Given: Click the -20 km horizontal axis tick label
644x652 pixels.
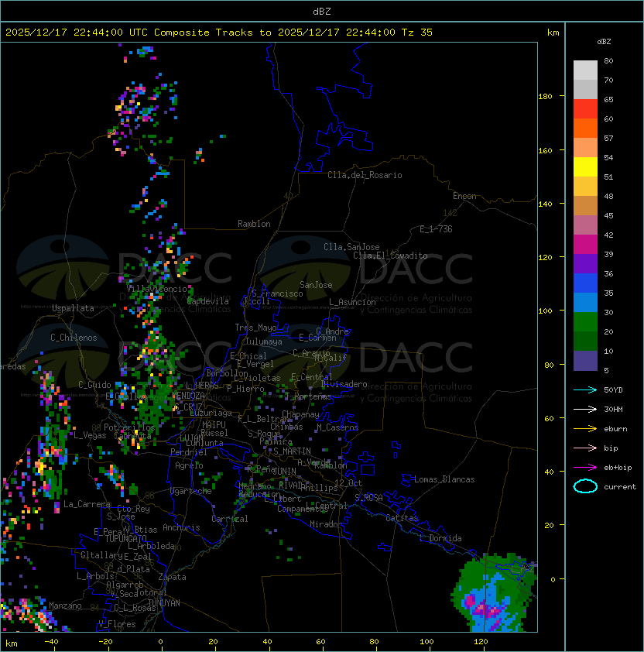Looking at the screenshot, I should [105, 642].
